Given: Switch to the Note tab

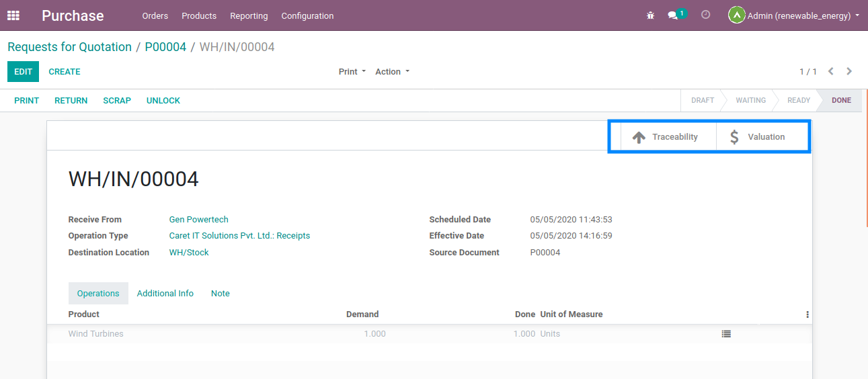Looking at the screenshot, I should point(220,294).
